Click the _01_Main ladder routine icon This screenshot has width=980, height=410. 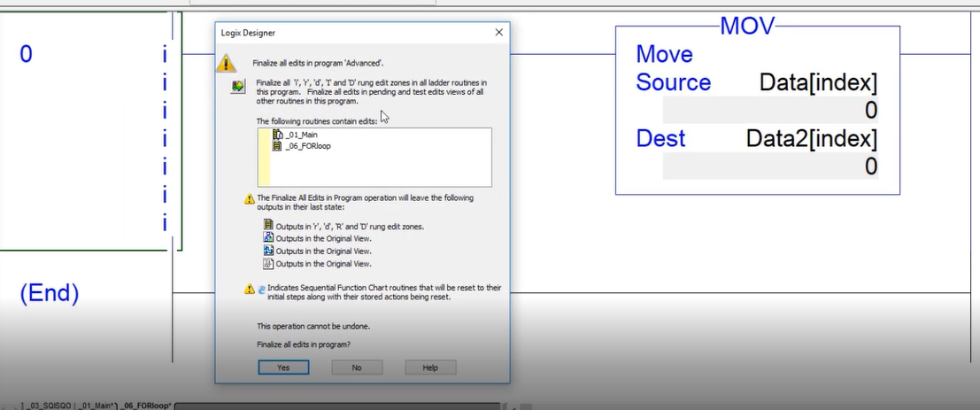click(277, 135)
